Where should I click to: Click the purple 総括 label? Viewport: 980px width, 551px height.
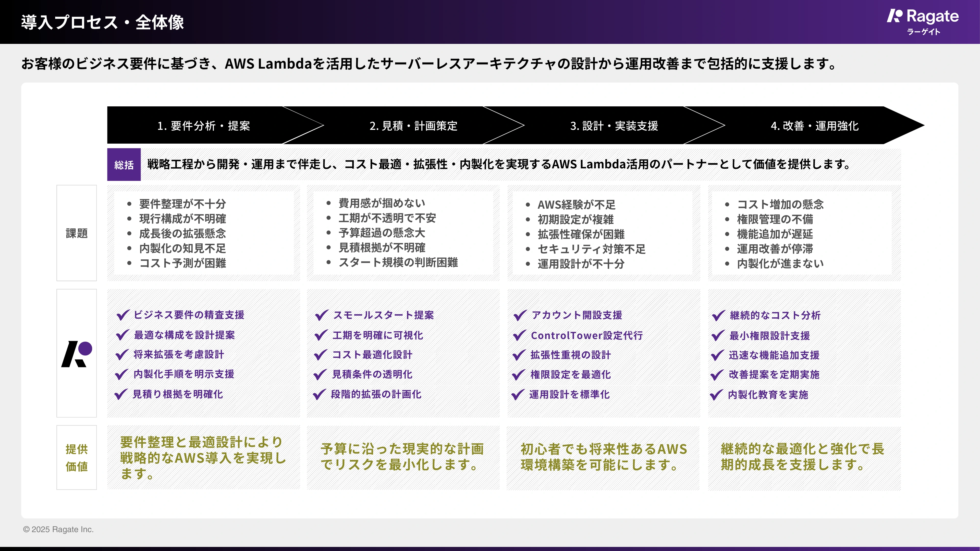coord(124,165)
